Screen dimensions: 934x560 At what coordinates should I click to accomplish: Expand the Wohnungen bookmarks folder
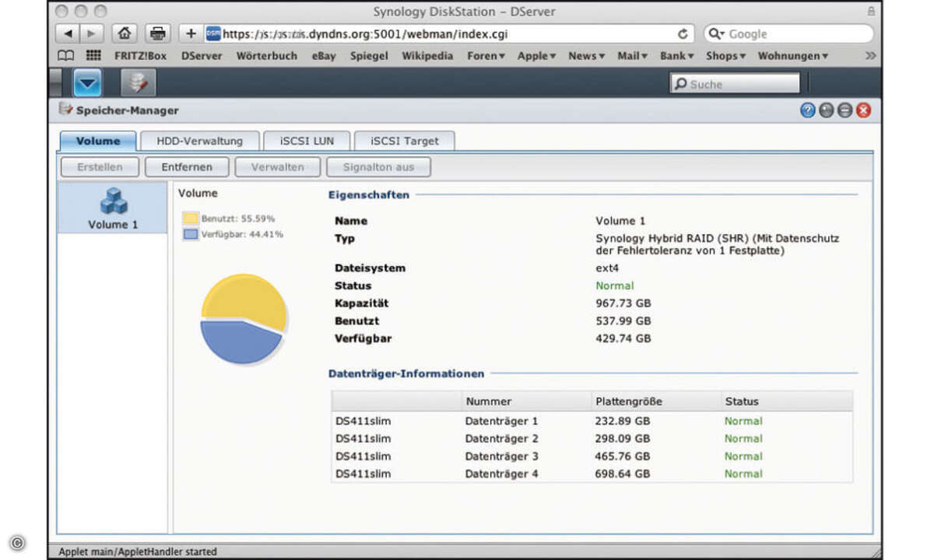[793, 56]
